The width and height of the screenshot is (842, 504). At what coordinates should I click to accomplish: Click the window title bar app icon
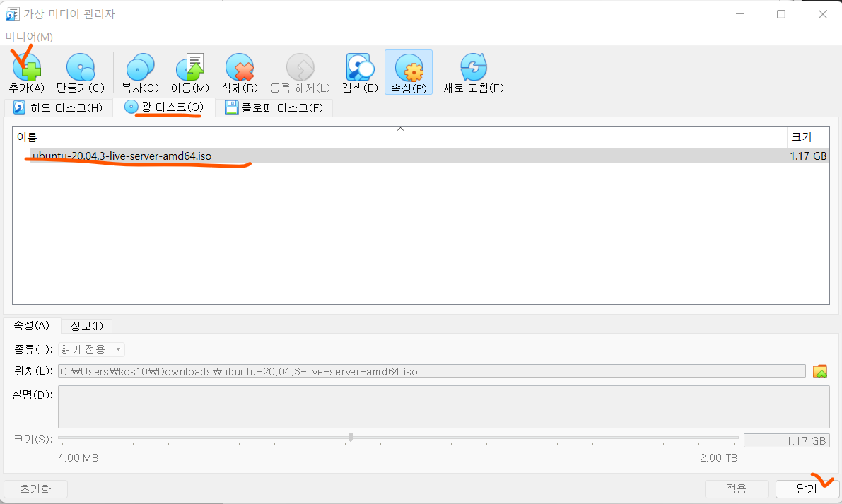click(x=12, y=14)
